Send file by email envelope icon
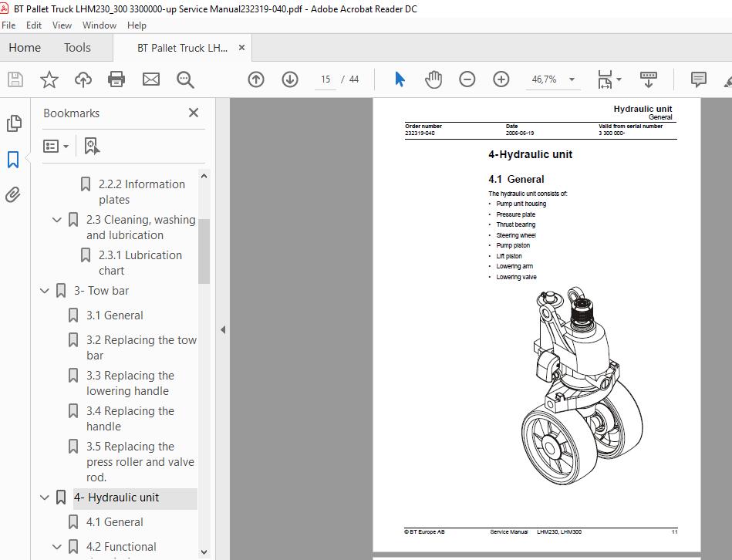Viewport: 732px width, 560px height. pyautogui.click(x=150, y=79)
